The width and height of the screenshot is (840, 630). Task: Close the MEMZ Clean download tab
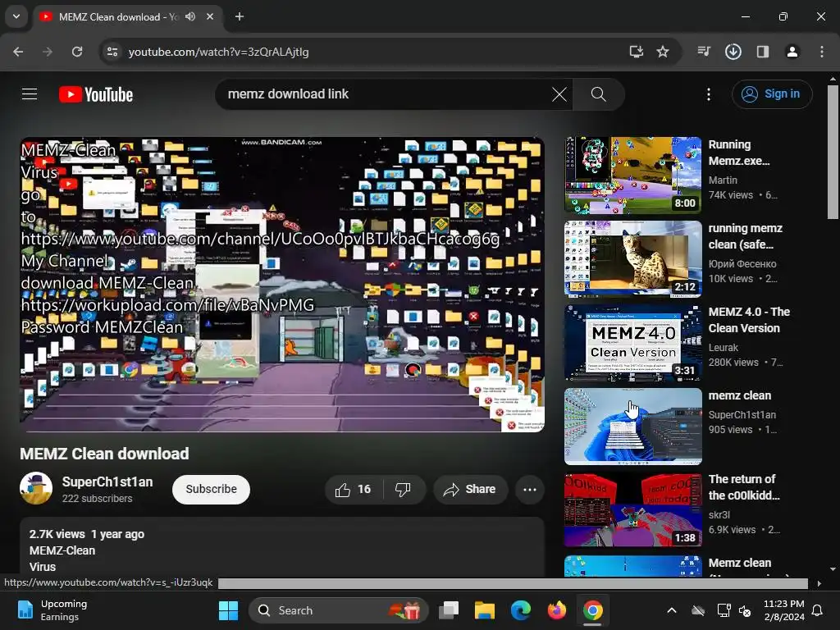pyautogui.click(x=210, y=16)
